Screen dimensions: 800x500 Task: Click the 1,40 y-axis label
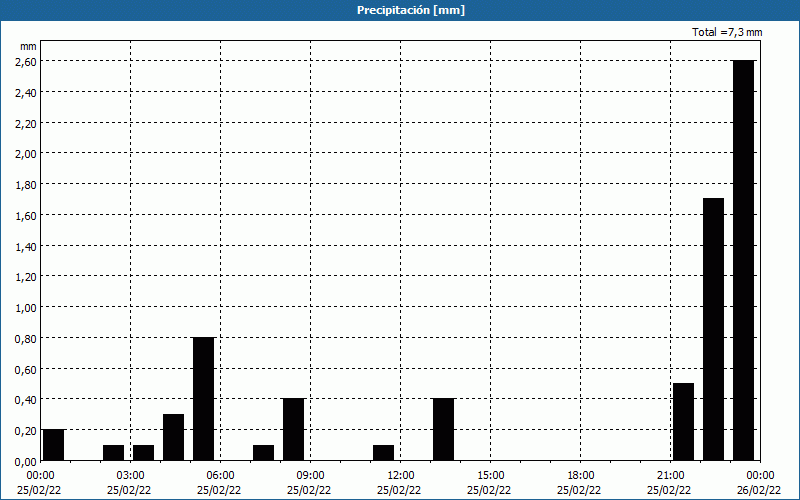(26, 247)
